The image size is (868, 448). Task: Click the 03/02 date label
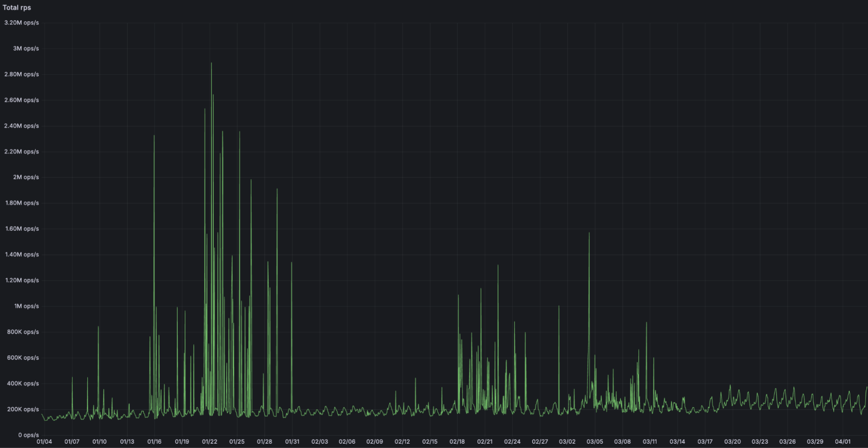click(567, 442)
